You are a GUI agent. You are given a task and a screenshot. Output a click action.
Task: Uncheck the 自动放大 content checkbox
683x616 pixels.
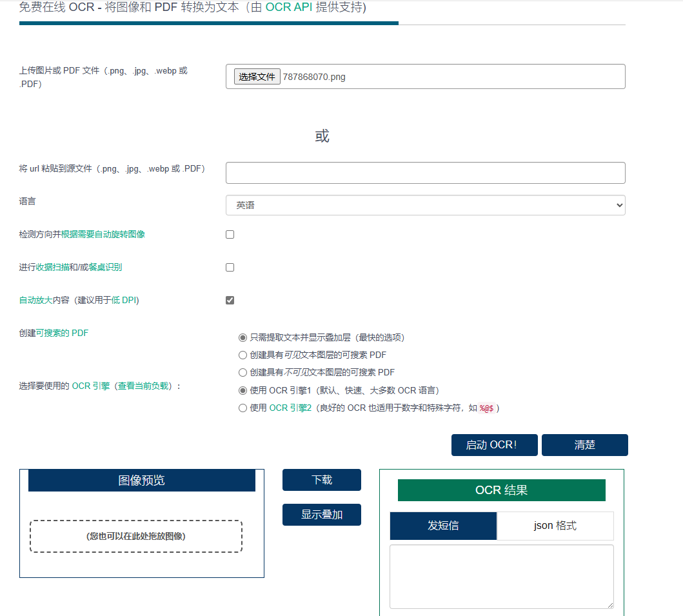230,300
